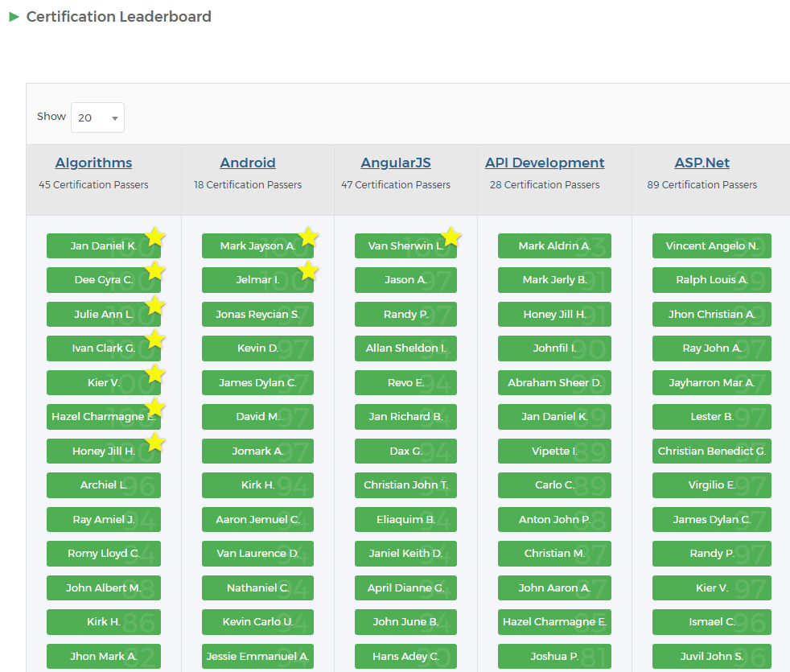Open the AngularJS certification link
The width and height of the screenshot is (790, 672).
pyautogui.click(x=395, y=163)
